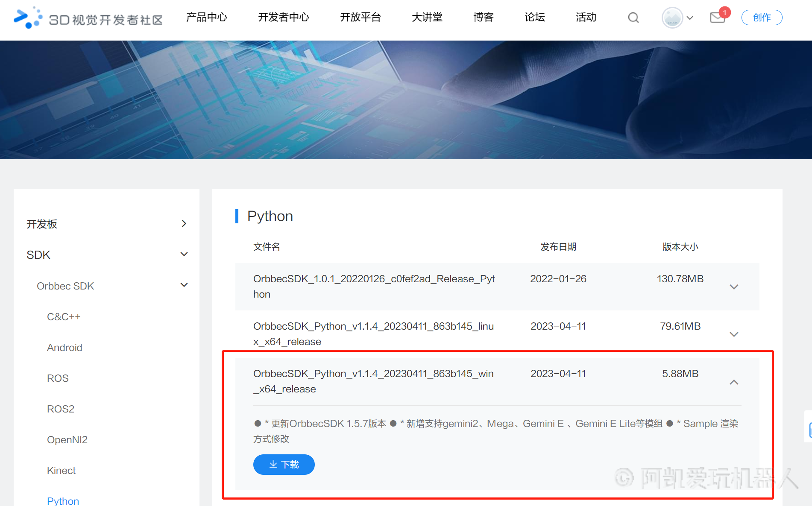Open the 博客 navigation item
812x506 pixels.
pyautogui.click(x=484, y=17)
